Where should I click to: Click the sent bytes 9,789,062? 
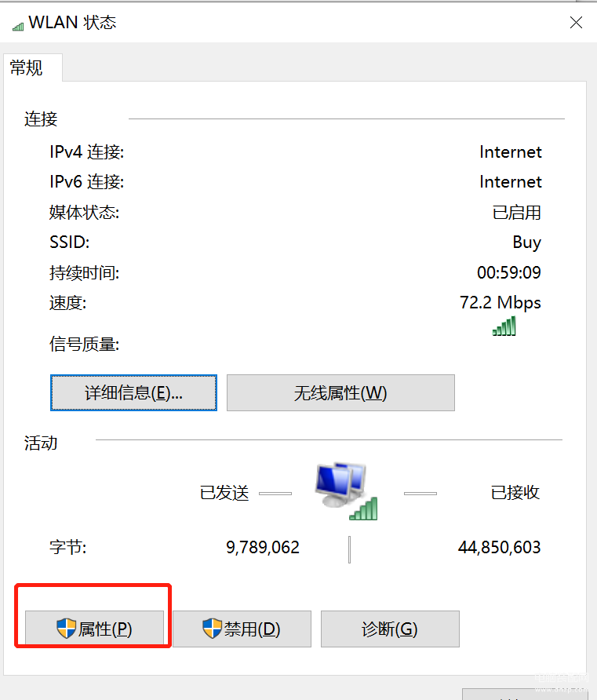coord(263,547)
